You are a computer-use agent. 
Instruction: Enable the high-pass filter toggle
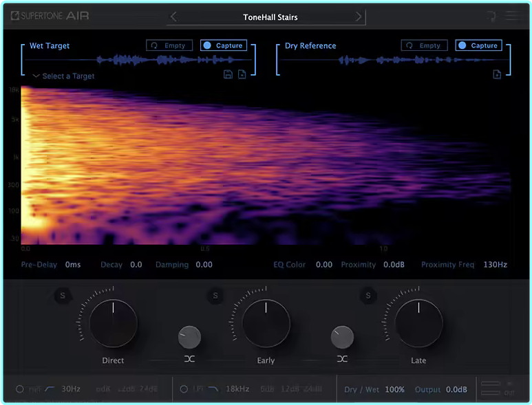point(20,389)
